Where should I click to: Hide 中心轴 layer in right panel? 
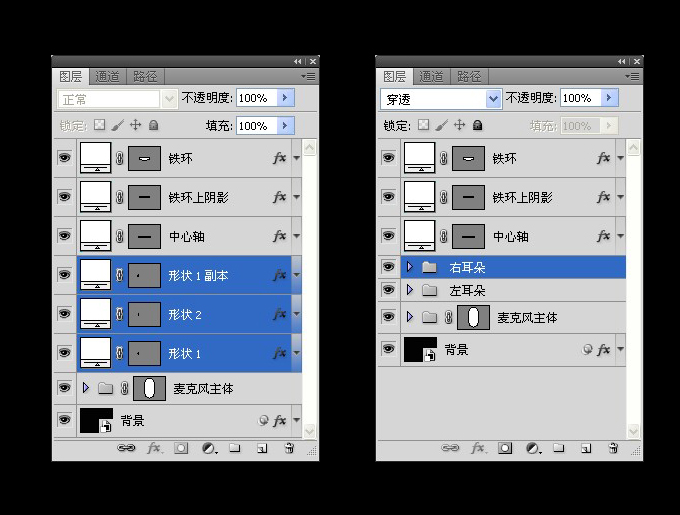click(x=389, y=235)
